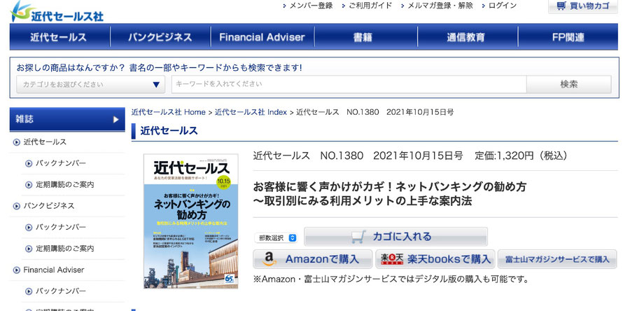Click bullet icon beside sidebar Financial Adviser
The width and height of the screenshot is (644, 311).
click(x=17, y=270)
